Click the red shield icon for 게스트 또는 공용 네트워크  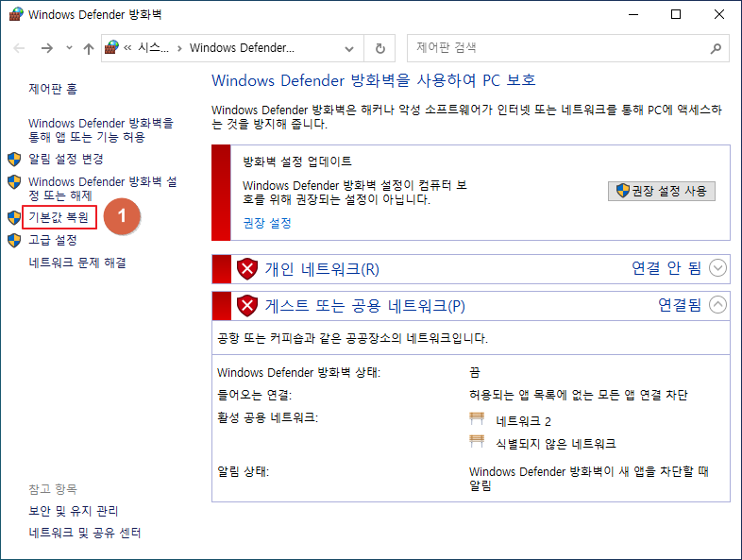coord(247,306)
